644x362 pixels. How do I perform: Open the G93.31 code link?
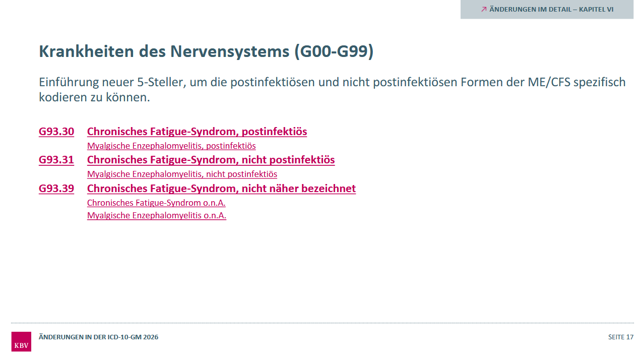click(56, 160)
